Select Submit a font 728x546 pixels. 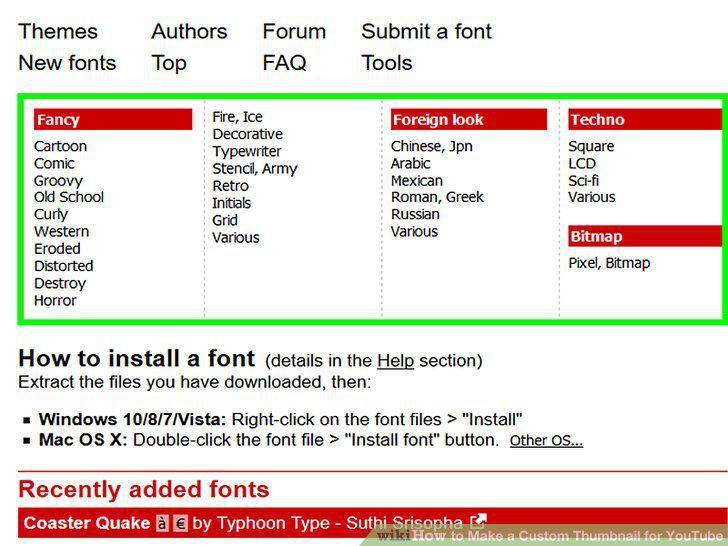point(426,32)
